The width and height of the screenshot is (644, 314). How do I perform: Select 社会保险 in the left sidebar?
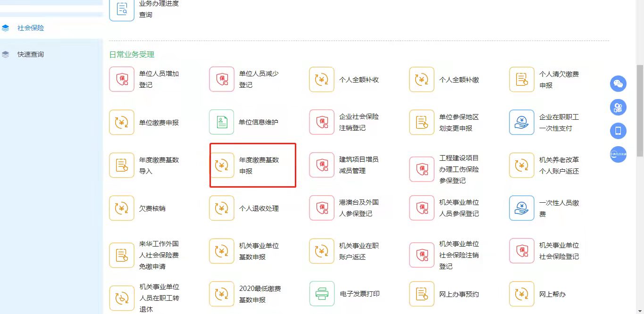coord(31,28)
